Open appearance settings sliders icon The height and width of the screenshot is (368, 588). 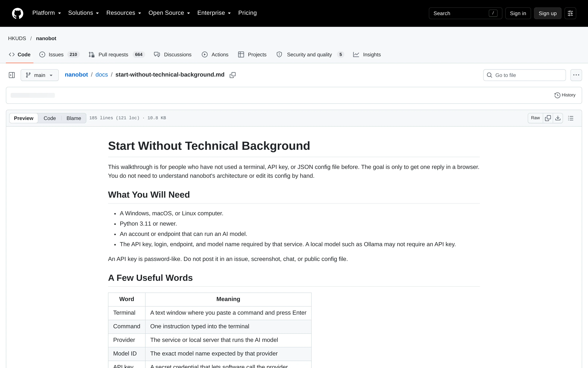[570, 13]
